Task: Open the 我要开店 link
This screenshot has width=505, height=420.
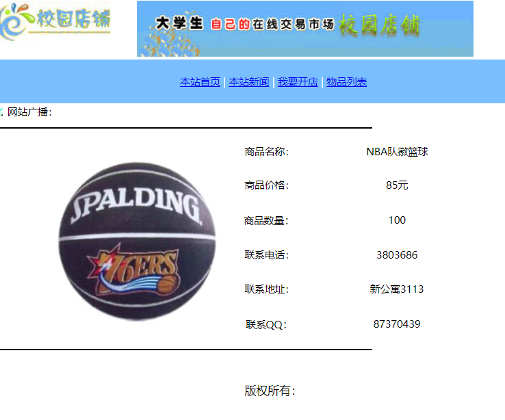Action: coord(298,82)
